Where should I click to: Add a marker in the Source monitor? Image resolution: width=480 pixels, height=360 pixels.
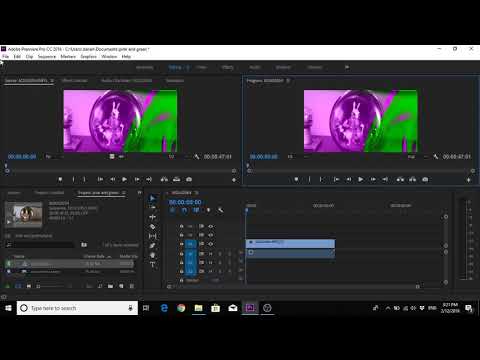pyautogui.click(x=60, y=179)
